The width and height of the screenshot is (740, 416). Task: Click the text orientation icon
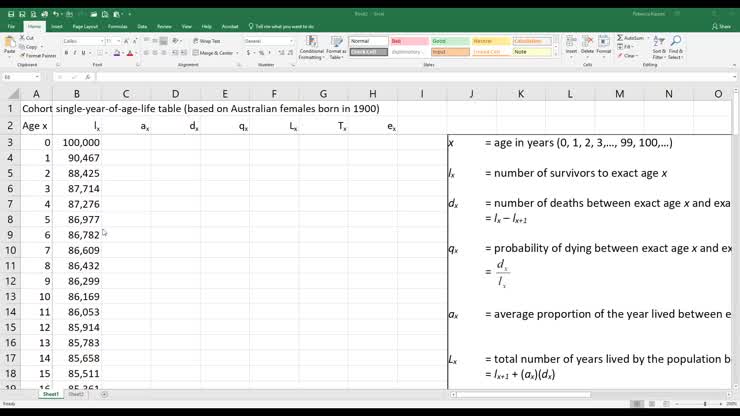coord(176,42)
